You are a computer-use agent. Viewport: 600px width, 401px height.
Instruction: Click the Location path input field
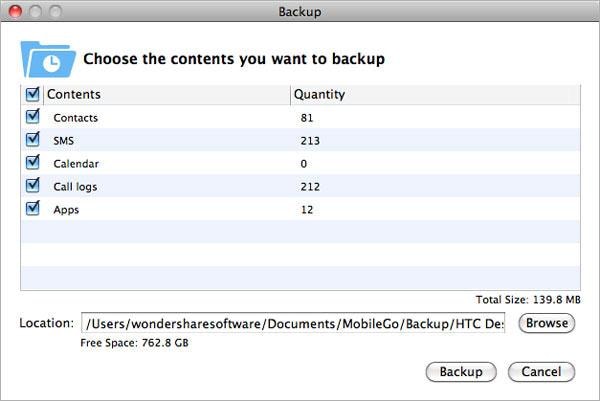(x=295, y=323)
